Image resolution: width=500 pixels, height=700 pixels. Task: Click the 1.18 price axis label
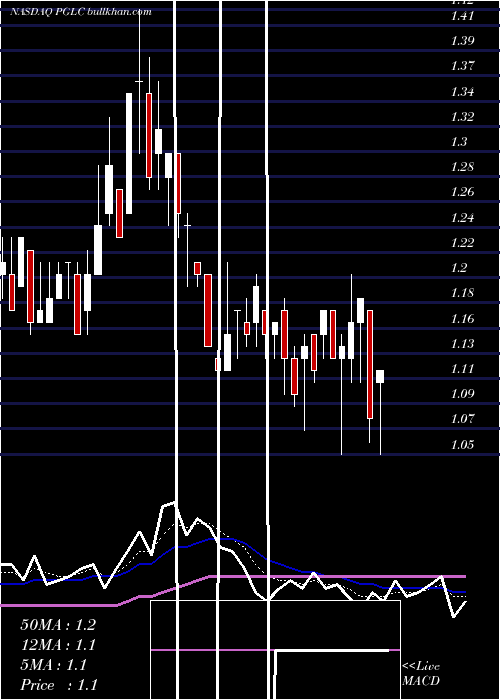462,293
